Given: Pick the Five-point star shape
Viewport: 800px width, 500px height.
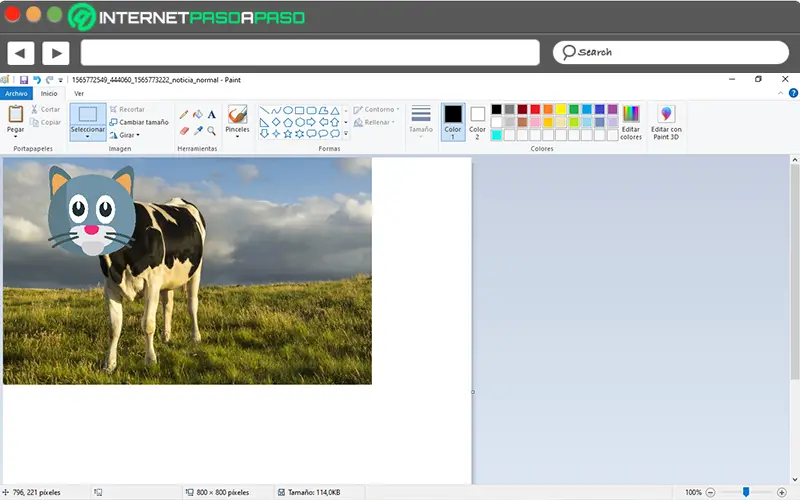Looking at the screenshot, I should click(x=288, y=134).
